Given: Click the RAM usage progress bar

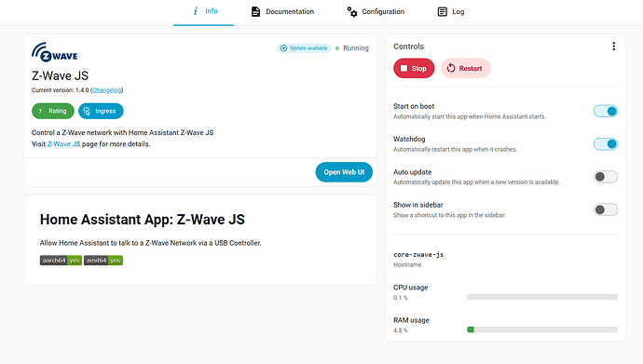Looking at the screenshot, I should click(542, 330).
